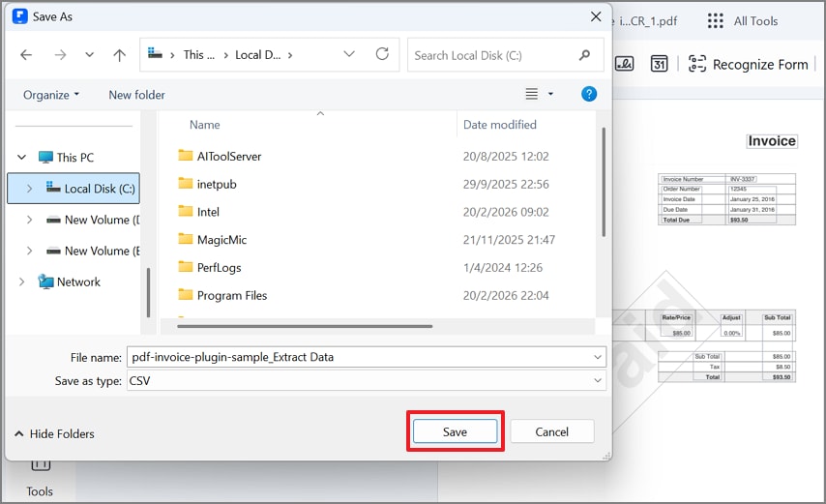Click the file list vertical scrollbar
The width and height of the screenshot is (826, 504).
(604, 182)
